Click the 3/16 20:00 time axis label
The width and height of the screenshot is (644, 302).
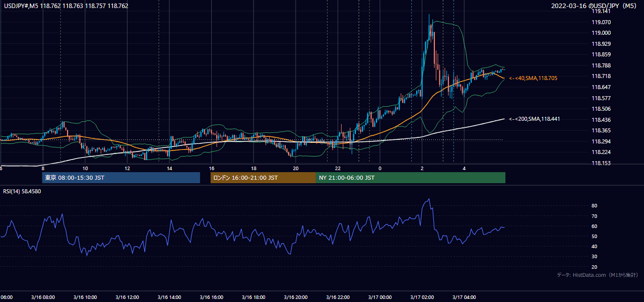tap(295, 297)
